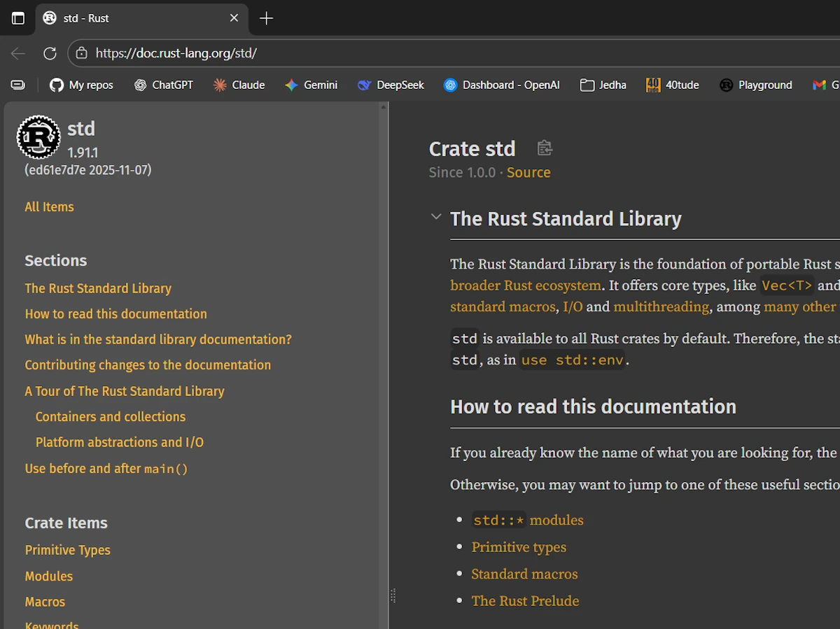Copy item path using clipboard icon
This screenshot has width=840, height=629.
(545, 148)
